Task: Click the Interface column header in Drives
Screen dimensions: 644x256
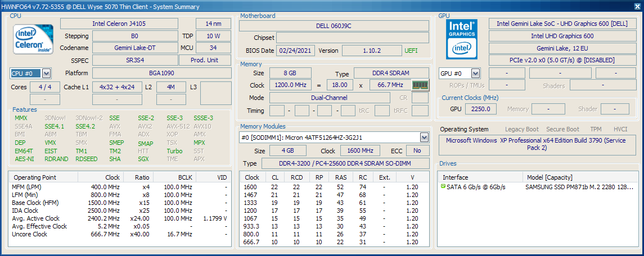Action: (x=480, y=177)
